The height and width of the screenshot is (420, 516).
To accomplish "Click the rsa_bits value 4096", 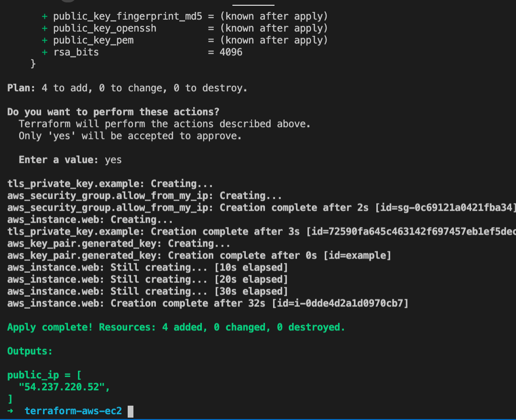I will [x=231, y=52].
